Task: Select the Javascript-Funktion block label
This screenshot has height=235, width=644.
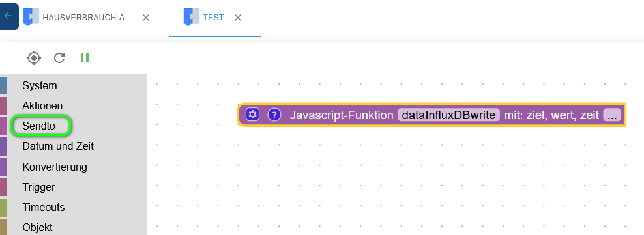Action: point(342,115)
